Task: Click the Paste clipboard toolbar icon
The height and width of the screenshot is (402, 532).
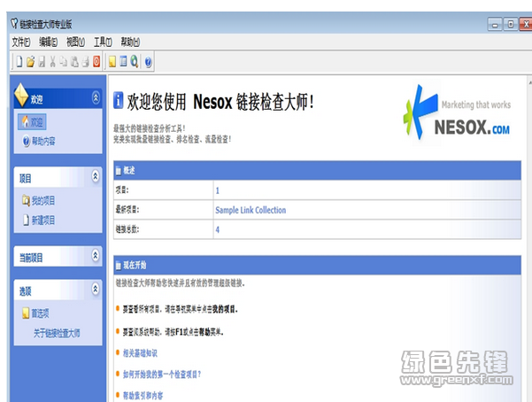Action: 74,61
